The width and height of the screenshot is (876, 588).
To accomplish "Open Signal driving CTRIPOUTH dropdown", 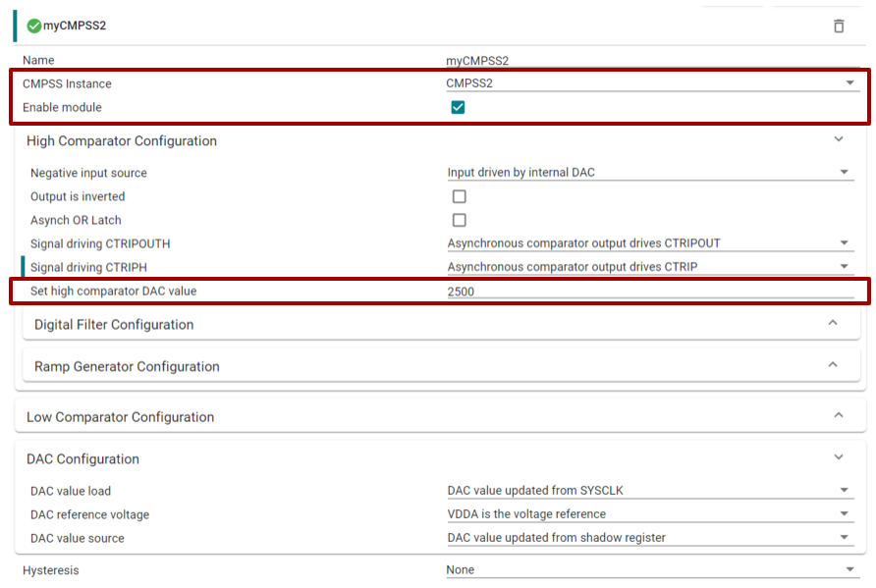I will (648, 243).
